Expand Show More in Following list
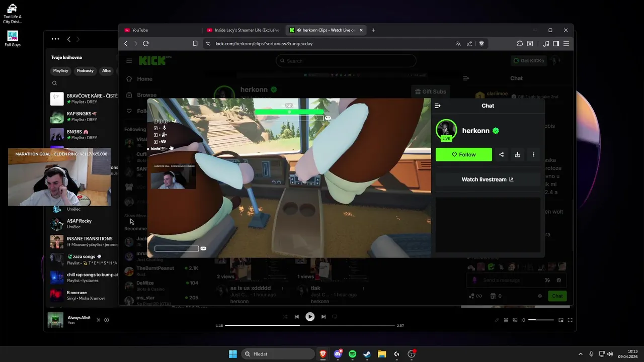This screenshot has height=362, width=644. coord(136,216)
